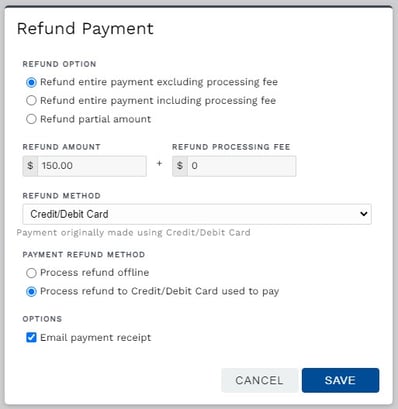Click the Refund Amount input field

92,166
